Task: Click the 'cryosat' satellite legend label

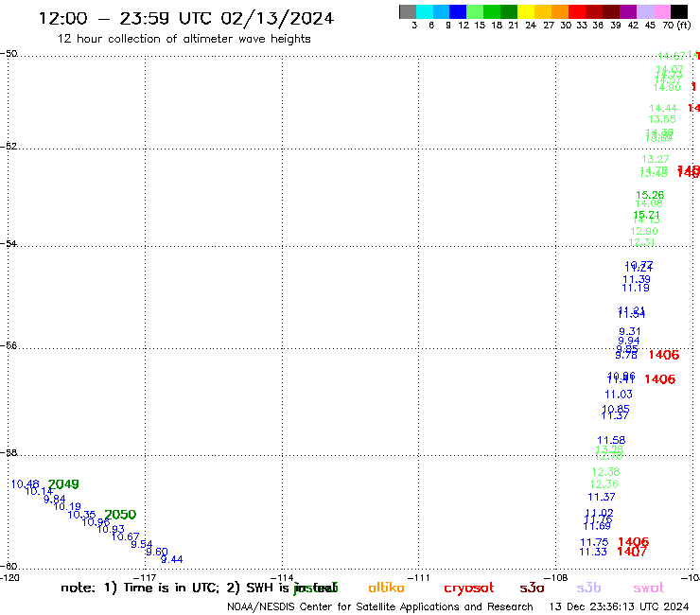Action: pos(469,589)
